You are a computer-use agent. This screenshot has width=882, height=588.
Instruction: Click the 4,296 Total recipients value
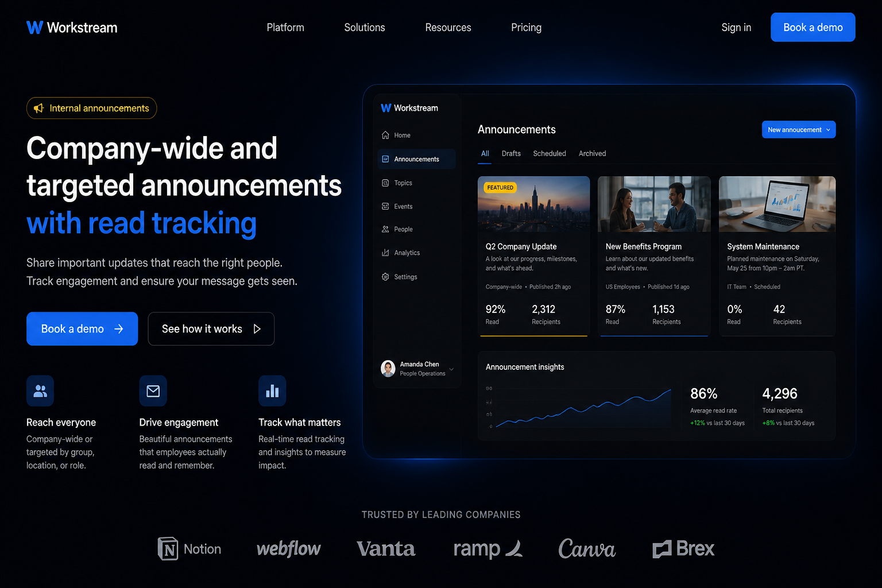[780, 393]
